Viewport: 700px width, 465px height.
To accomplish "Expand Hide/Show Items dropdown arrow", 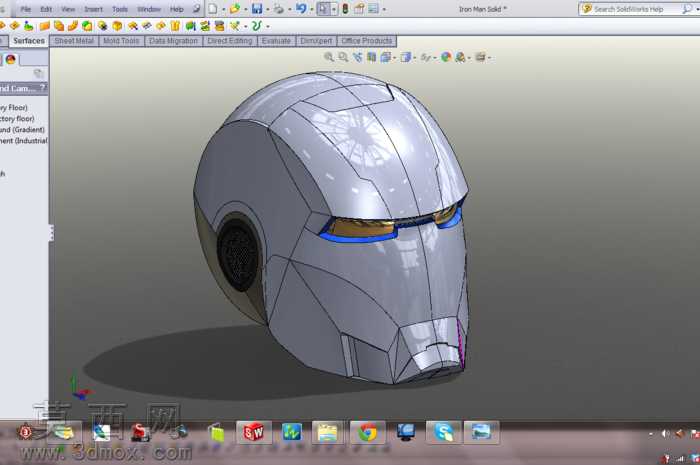I will click(435, 58).
